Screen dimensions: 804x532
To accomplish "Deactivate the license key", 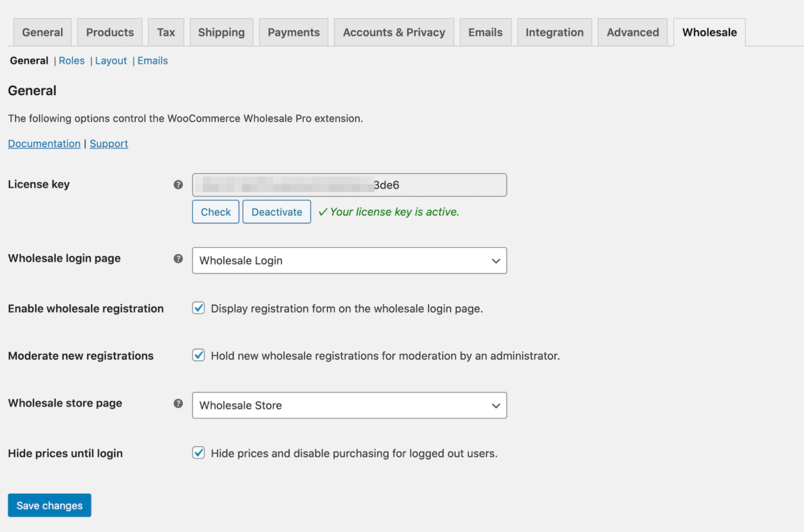I will (x=277, y=212).
